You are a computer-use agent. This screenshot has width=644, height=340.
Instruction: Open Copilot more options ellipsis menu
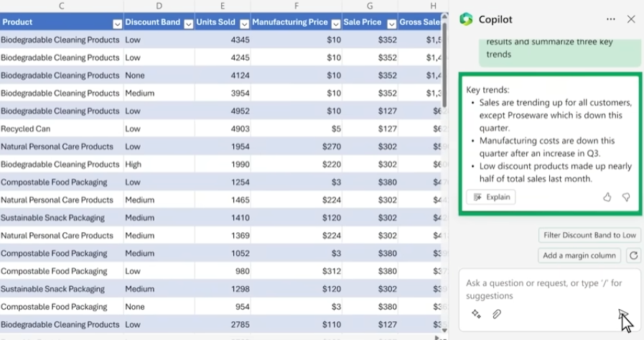[x=610, y=19]
